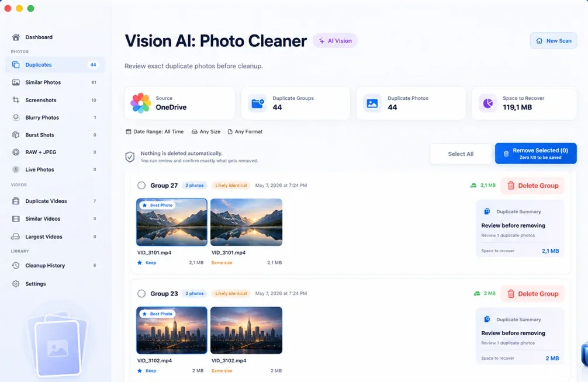Click trash icon in Group 23 Delete Group
The width and height of the screenshot is (588, 382).
click(511, 294)
